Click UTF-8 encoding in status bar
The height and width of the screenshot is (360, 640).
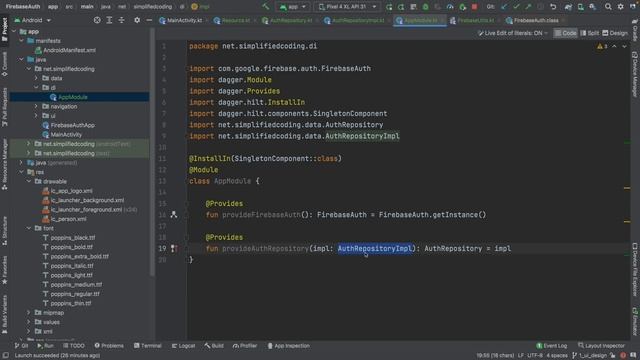535,356
